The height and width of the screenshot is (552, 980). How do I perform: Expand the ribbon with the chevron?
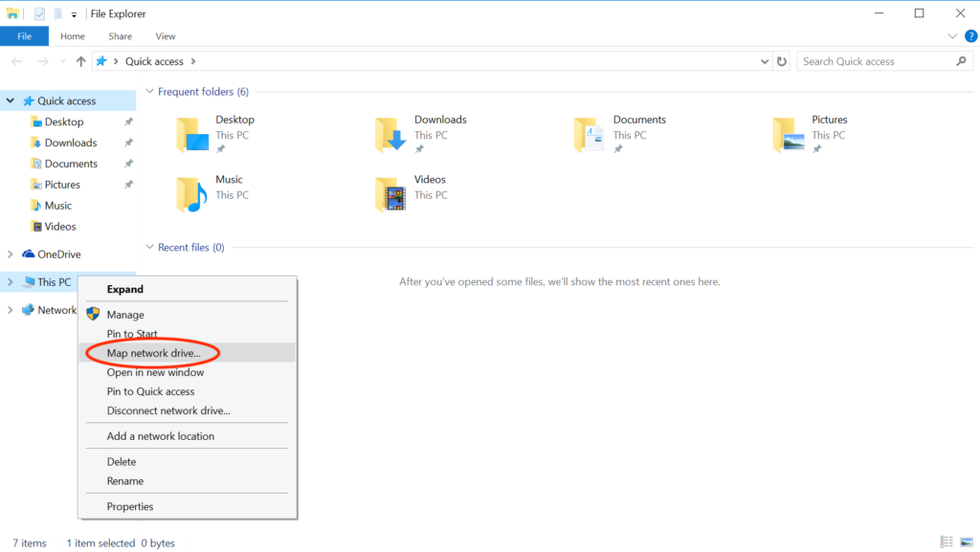click(952, 36)
